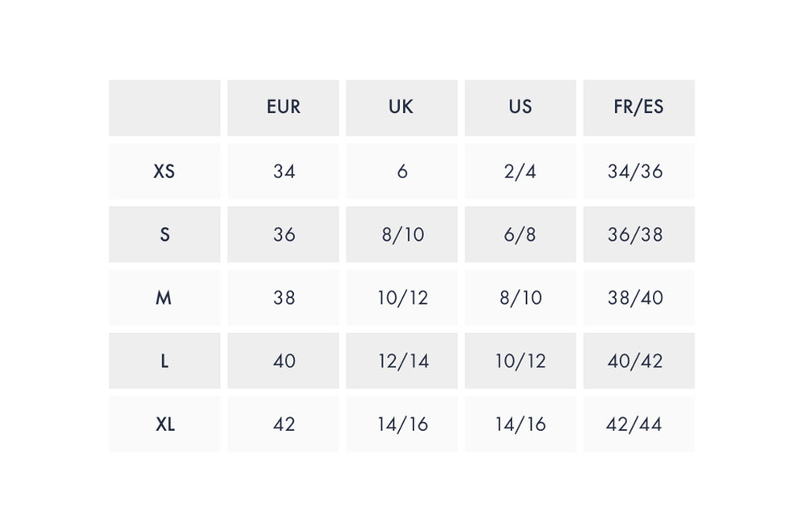Click the EUR column header
Image resolution: width=803 pixels, height=532 pixels.
tap(283, 108)
